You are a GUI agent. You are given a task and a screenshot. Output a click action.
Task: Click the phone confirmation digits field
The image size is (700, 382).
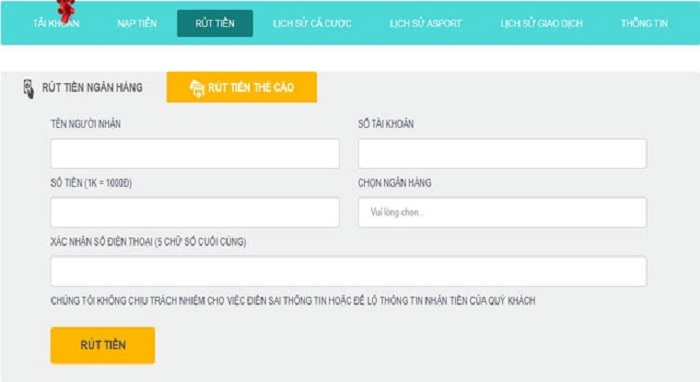tap(348, 271)
